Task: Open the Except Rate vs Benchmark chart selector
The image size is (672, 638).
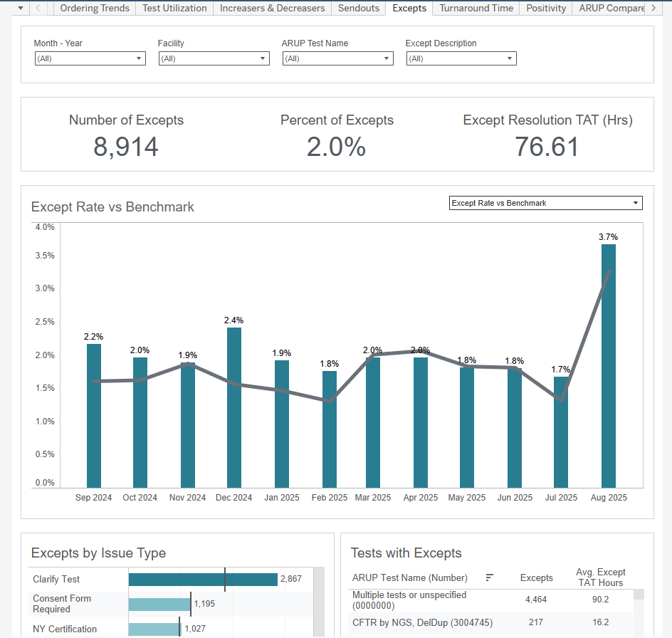Action: click(x=546, y=203)
